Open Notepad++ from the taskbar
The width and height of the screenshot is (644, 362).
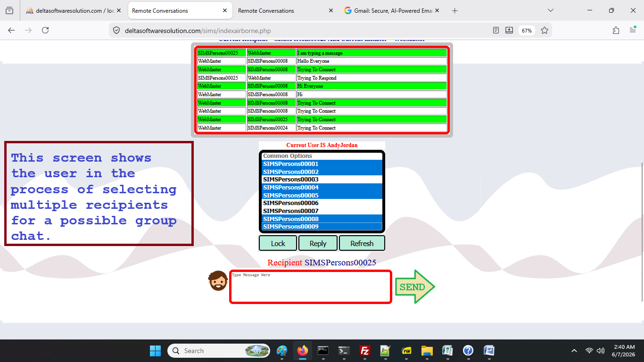click(385, 351)
